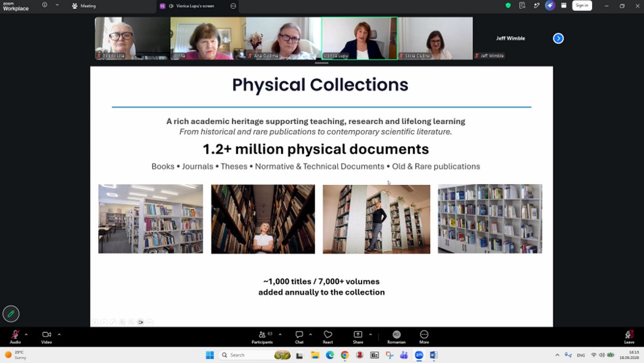The height and width of the screenshot is (363, 644).
Task: Open the Chat panel
Action: [299, 337]
